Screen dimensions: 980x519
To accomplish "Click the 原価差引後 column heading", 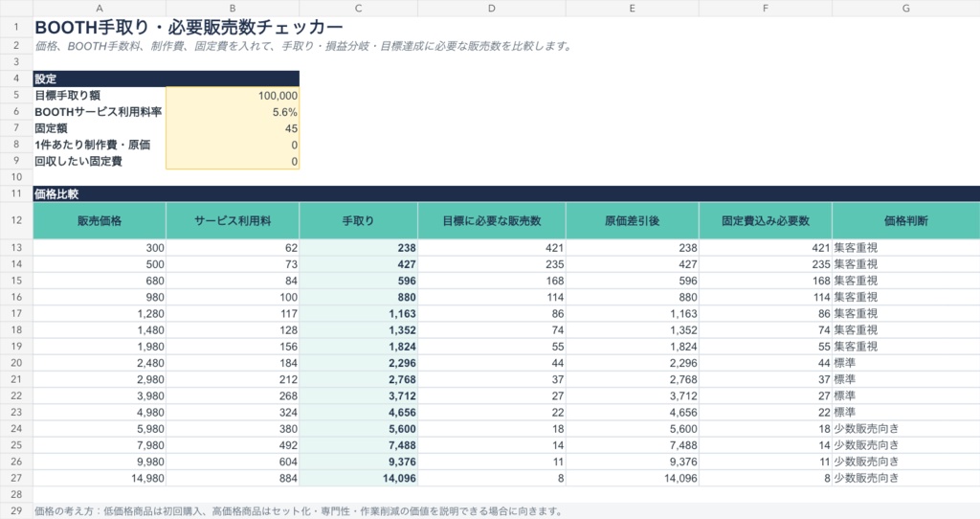I will [632, 220].
